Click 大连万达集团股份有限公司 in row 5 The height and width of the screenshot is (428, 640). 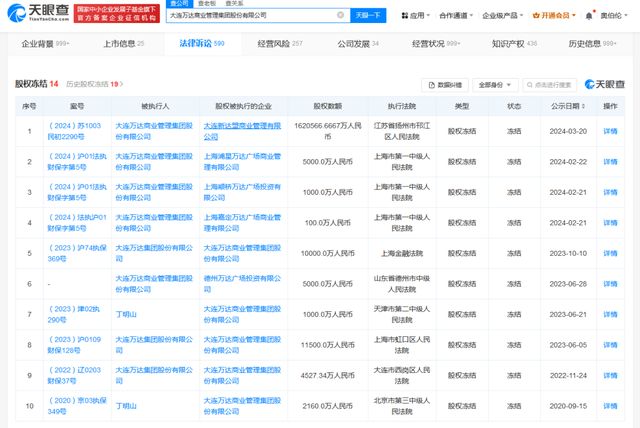point(154,253)
